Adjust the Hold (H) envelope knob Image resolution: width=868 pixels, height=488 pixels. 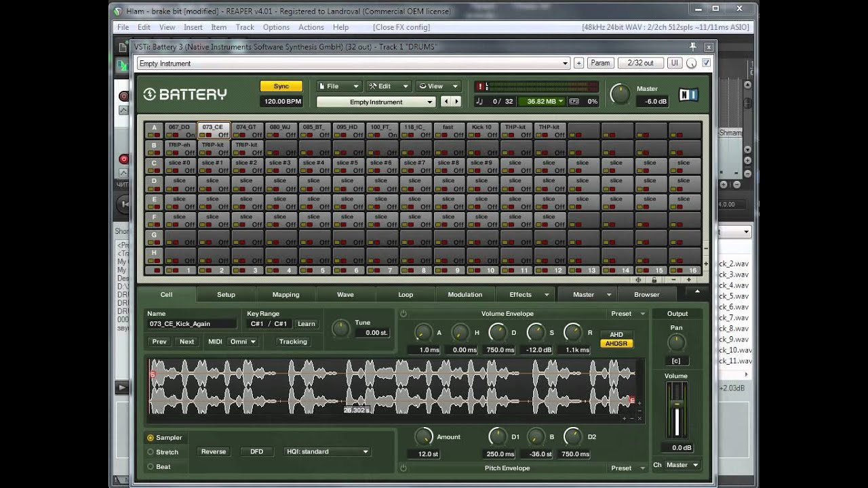460,333
